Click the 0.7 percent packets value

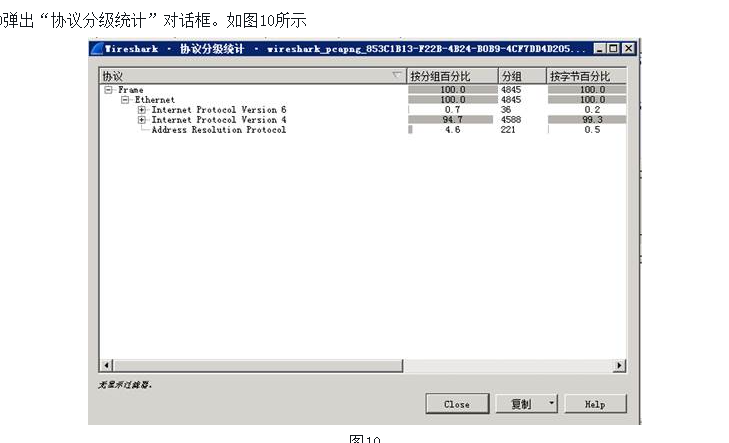452,110
